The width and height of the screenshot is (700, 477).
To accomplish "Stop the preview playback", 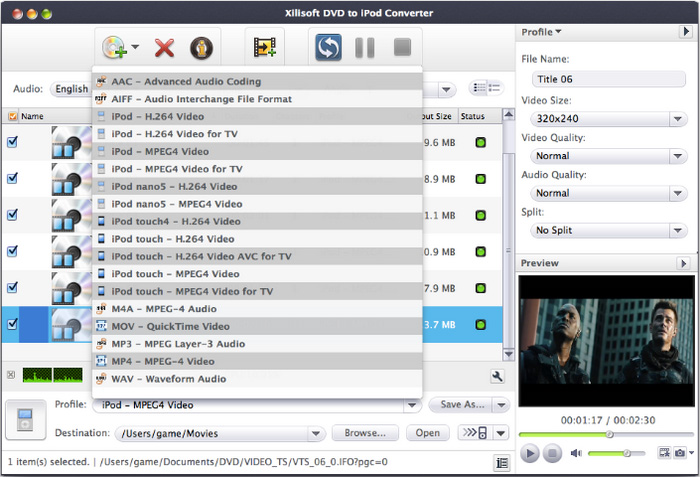I will pyautogui.click(x=552, y=453).
